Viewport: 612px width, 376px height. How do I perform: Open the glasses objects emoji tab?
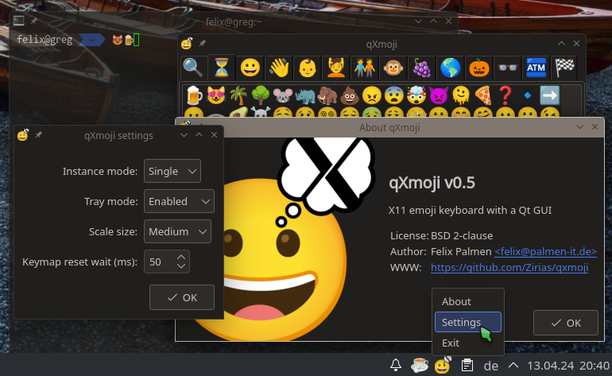click(507, 68)
